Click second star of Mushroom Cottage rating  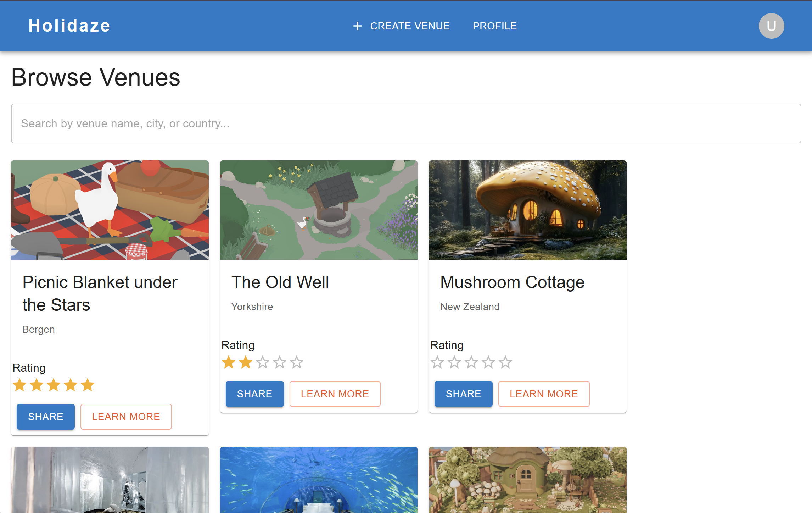pyautogui.click(x=454, y=362)
